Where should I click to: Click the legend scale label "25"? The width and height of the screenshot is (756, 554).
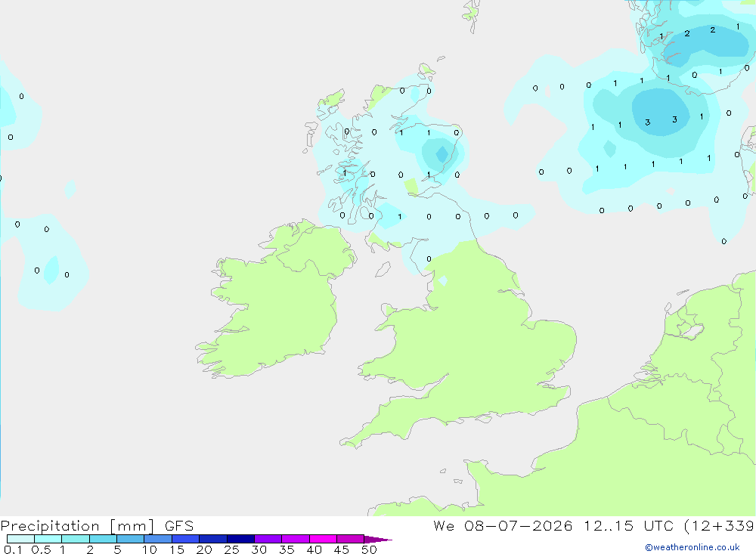231,549
